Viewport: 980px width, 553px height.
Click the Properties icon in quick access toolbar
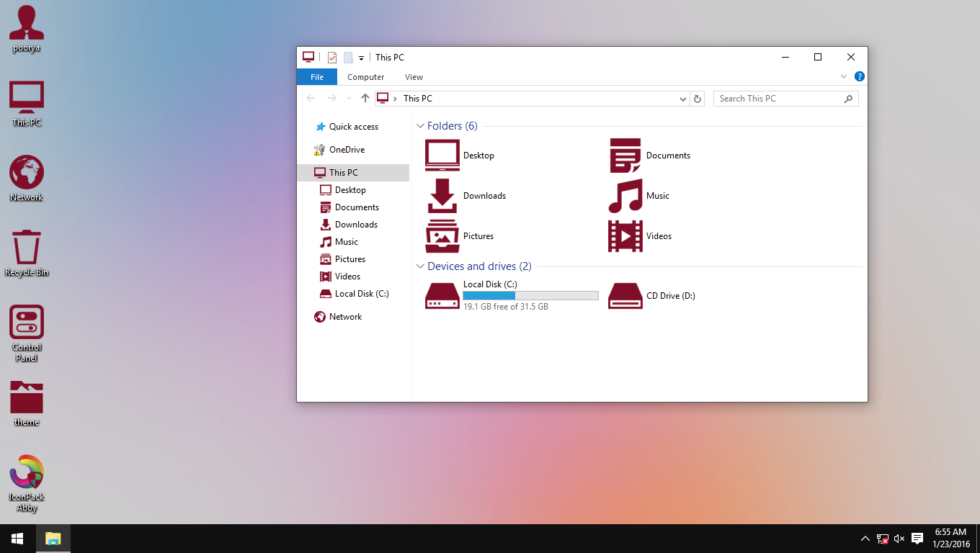tap(332, 58)
